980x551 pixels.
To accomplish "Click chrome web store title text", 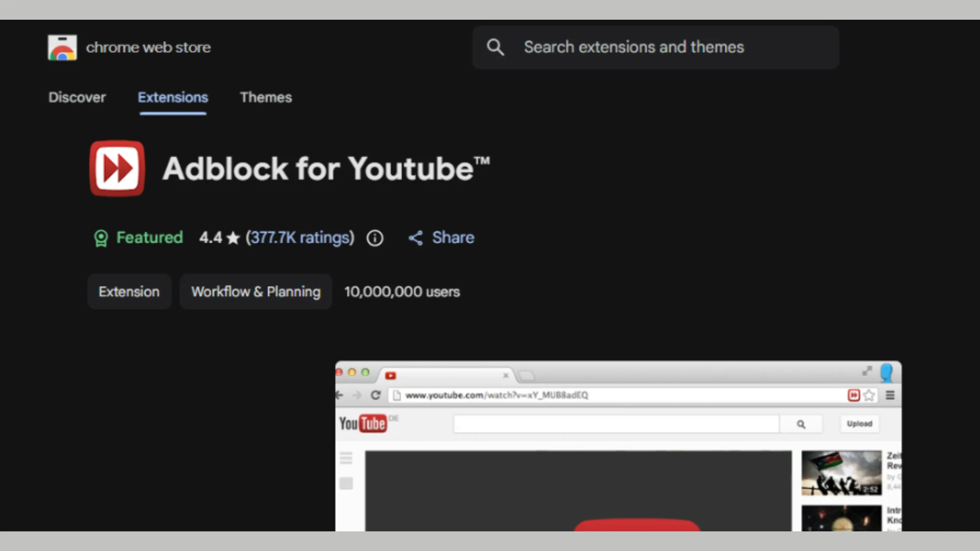I will (x=148, y=47).
